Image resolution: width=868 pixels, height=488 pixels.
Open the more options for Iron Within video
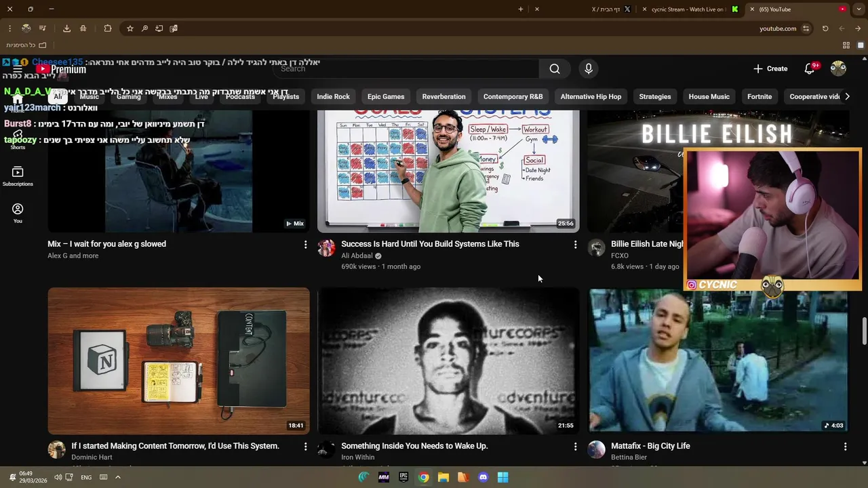tap(575, 447)
